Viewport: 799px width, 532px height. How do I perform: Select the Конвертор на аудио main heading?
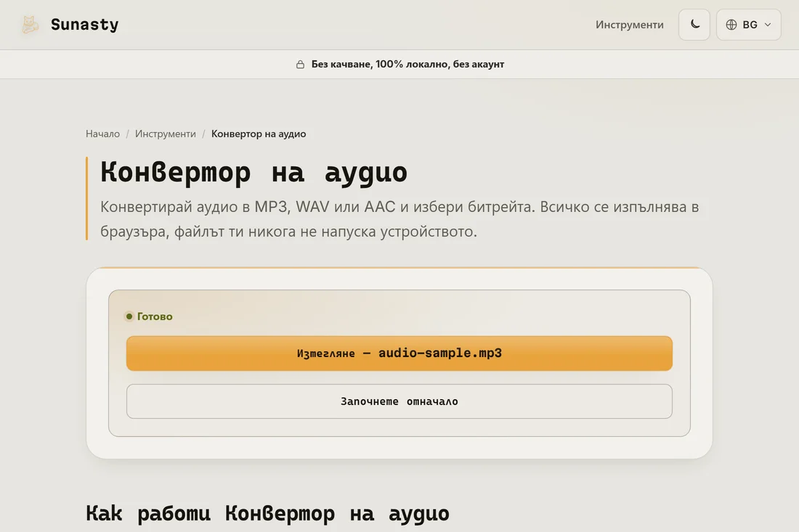[254, 172]
